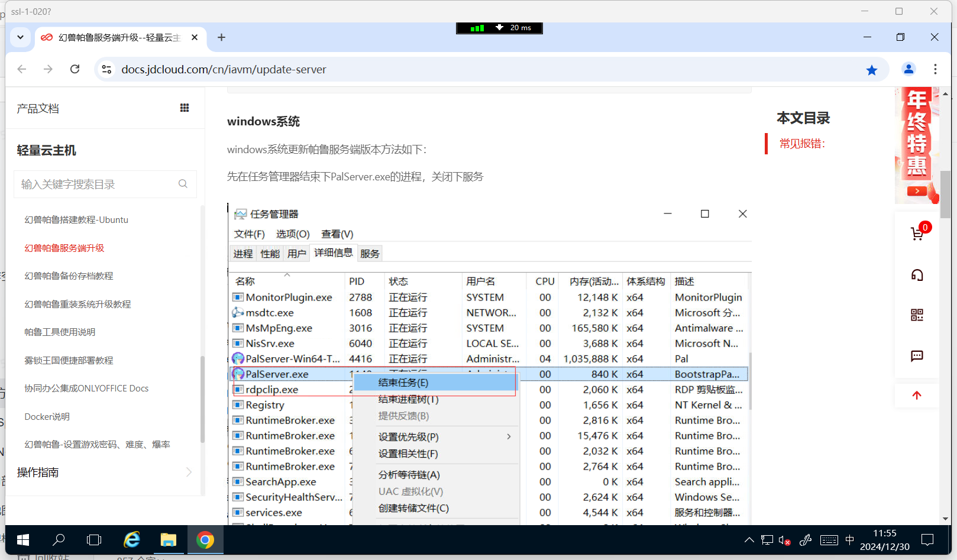Open the Docker说明 sidebar link
Image resolution: width=957 pixels, height=560 pixels.
point(47,417)
